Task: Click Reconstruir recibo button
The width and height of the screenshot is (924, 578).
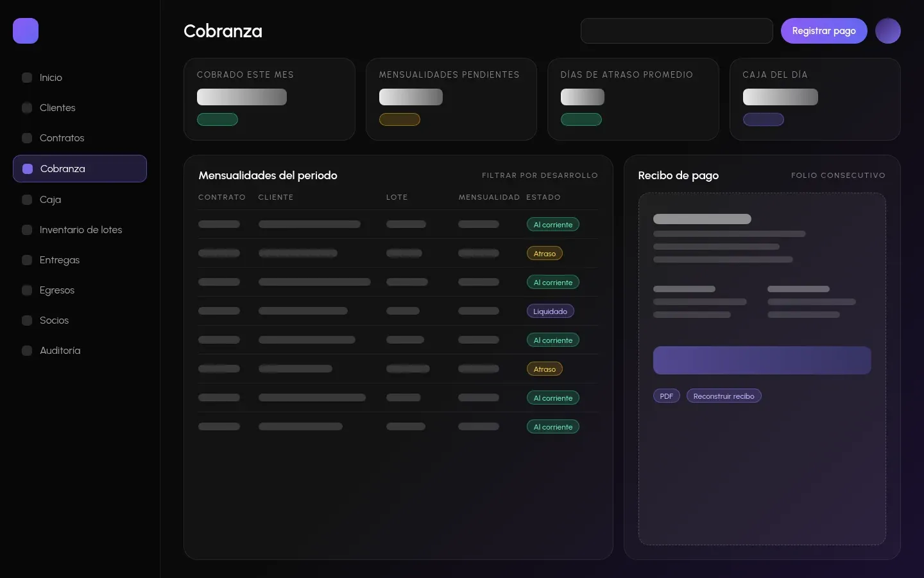Action: [724, 396]
